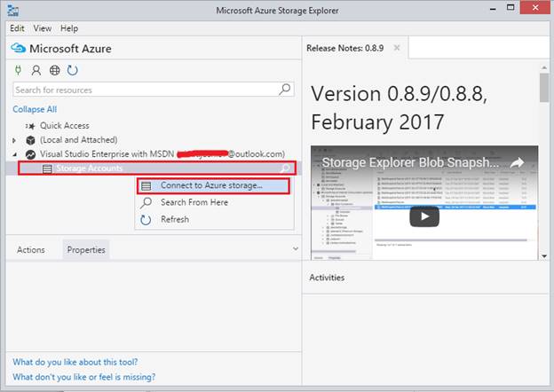Select the Quick Access tree item
Viewport: 554px width, 392px height.
click(64, 126)
